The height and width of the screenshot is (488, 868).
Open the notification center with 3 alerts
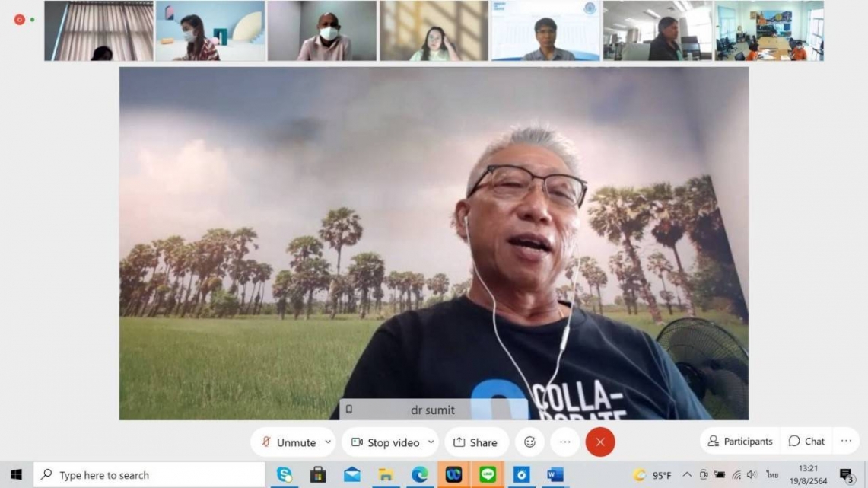click(847, 475)
